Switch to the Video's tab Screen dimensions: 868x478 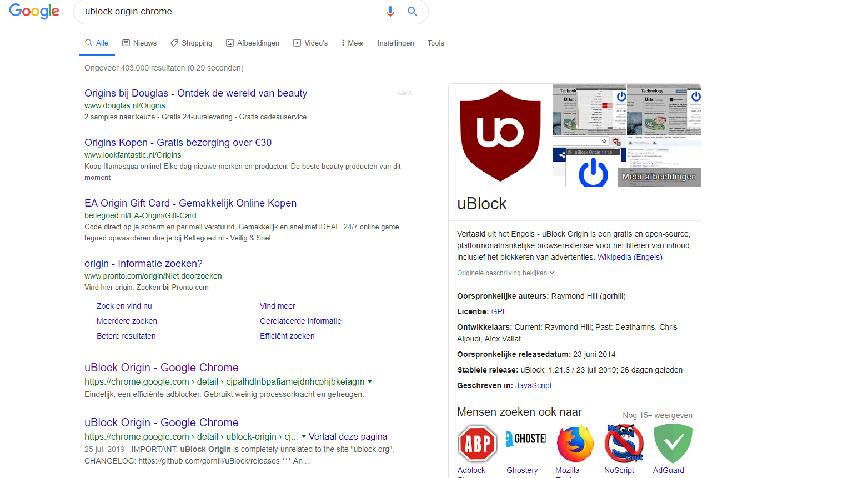point(310,43)
